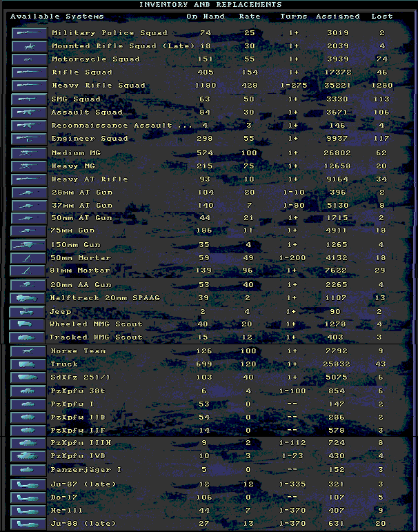Click the Panzerjäger I icon button
Image resolution: width=418 pixels, height=532 pixels.
[x=28, y=470]
